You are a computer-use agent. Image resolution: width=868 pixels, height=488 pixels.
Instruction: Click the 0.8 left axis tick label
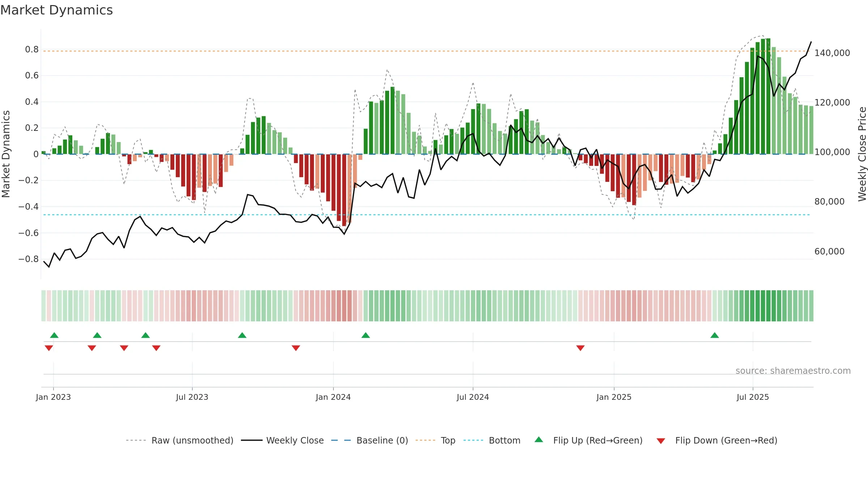[32, 50]
